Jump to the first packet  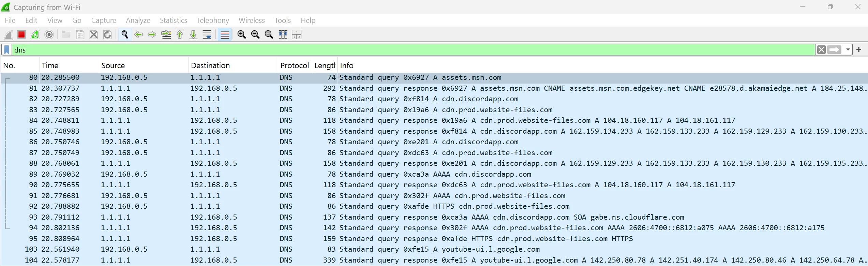(x=180, y=34)
